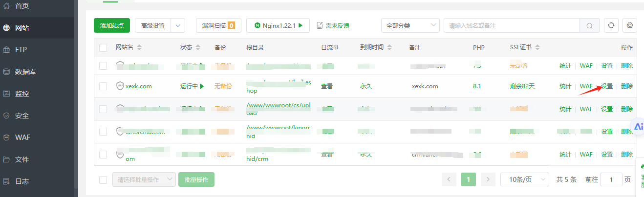Click the search magnifier icon
Viewport: 644px width, 197px height.
(x=590, y=25)
